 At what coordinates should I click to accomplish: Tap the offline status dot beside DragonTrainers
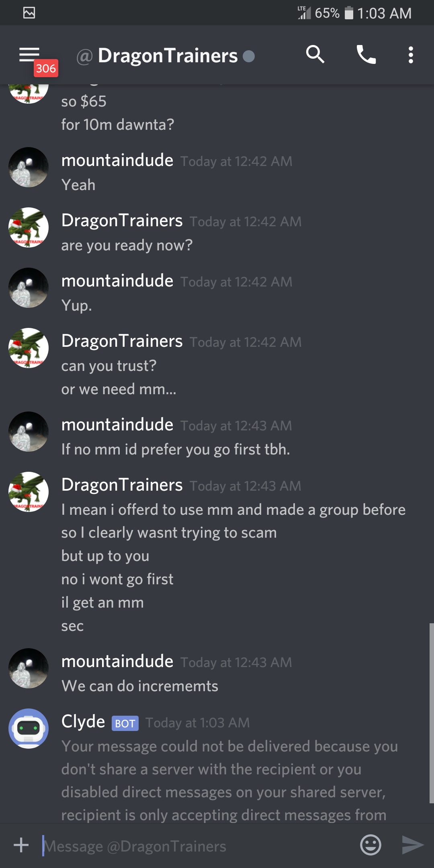(249, 56)
